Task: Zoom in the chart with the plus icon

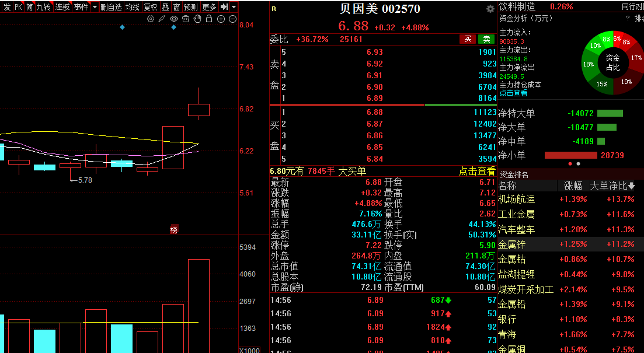Action: 221,19
